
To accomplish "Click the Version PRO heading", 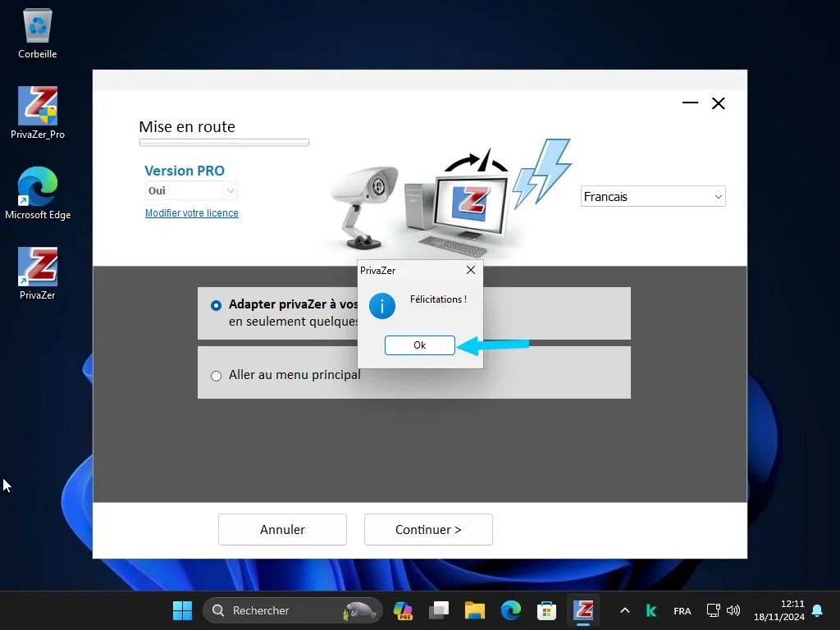I will (185, 171).
